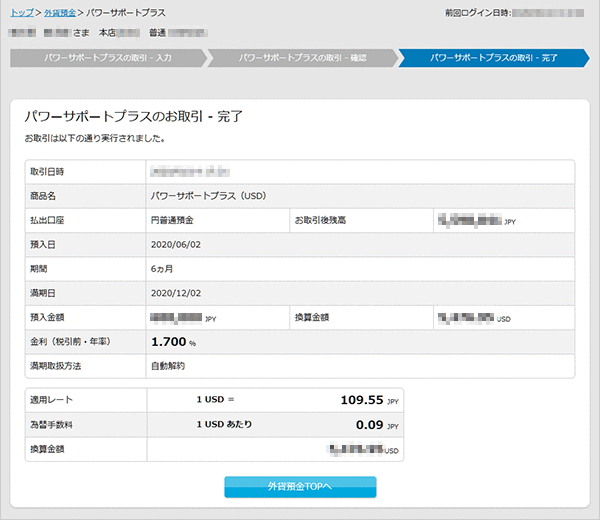Select the 取引 - 確認 step tab

(302, 58)
